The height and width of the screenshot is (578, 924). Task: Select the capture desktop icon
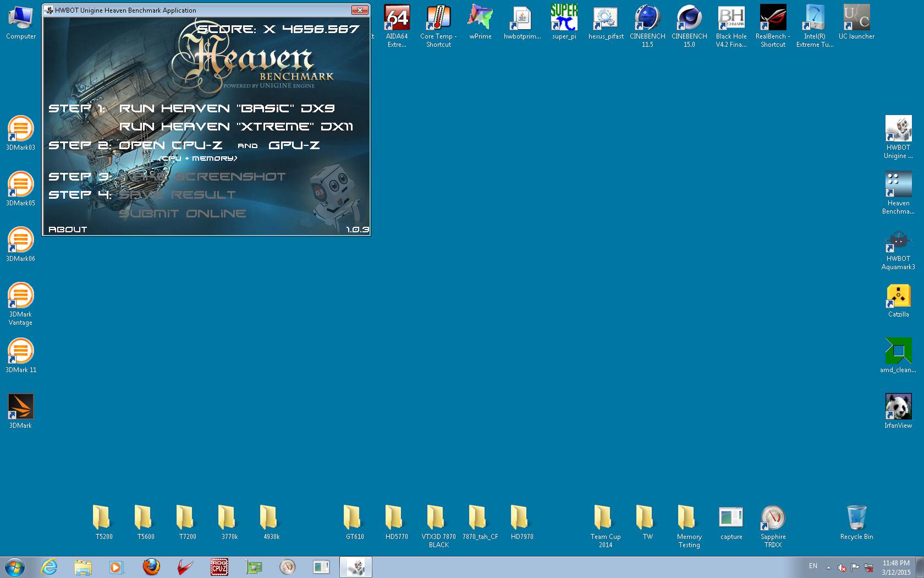(731, 522)
